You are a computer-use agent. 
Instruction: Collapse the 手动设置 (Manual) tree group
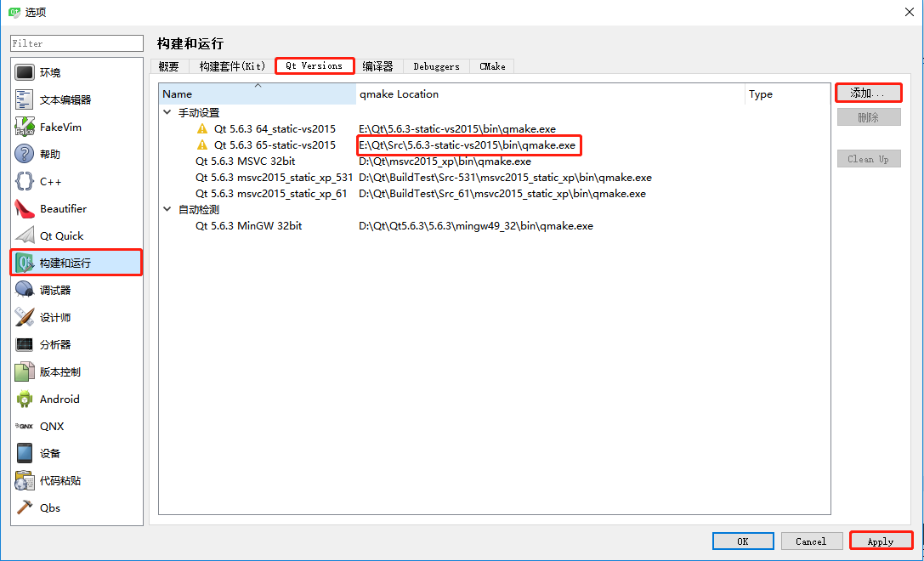tap(167, 112)
